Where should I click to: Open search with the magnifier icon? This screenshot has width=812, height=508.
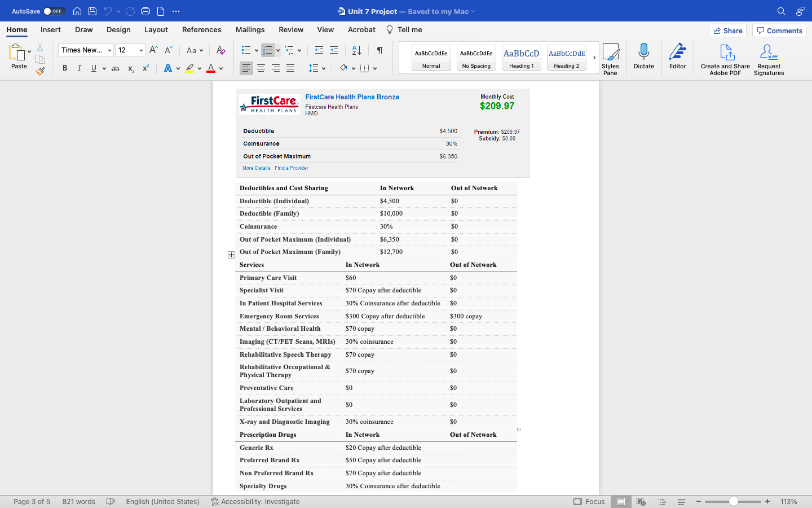pyautogui.click(x=782, y=11)
